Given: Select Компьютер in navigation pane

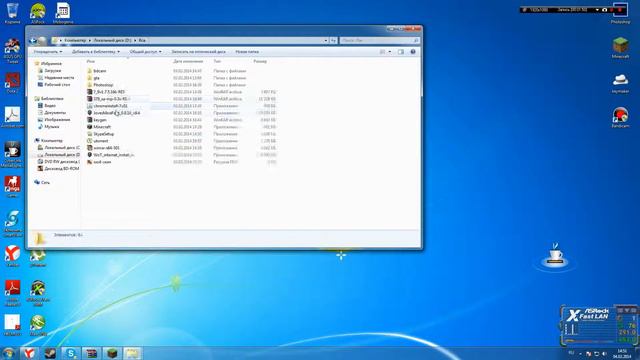Looking at the screenshot, I should point(51,140).
